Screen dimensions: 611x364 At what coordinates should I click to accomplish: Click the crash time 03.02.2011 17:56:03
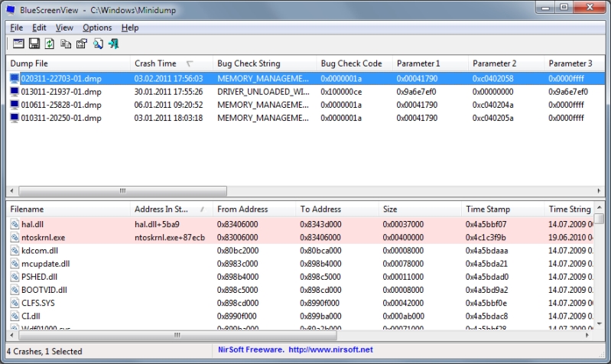[x=169, y=79]
